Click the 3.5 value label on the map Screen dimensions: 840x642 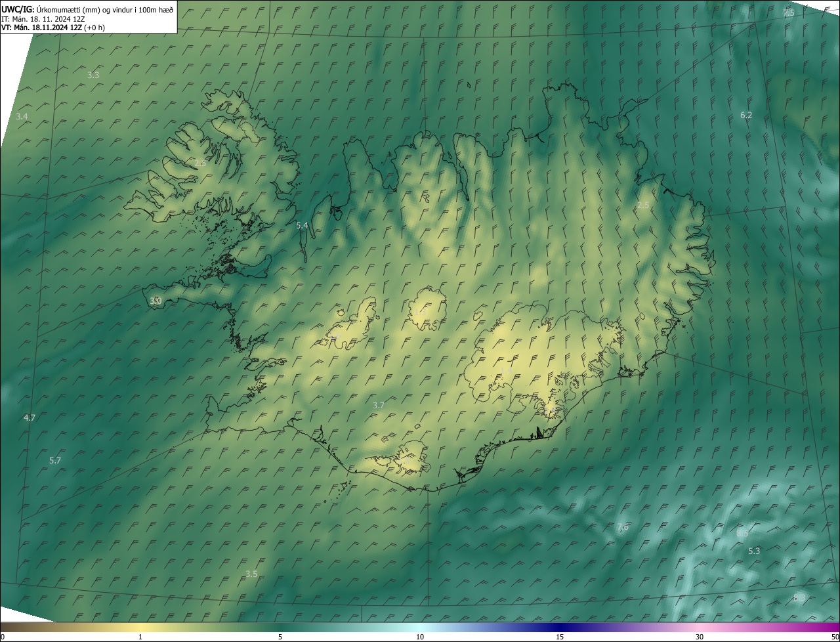(x=251, y=574)
